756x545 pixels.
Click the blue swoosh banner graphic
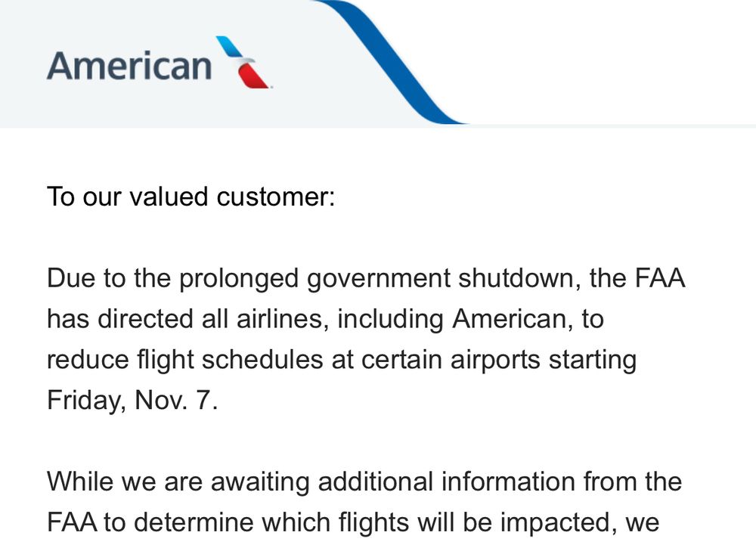tap(392, 62)
